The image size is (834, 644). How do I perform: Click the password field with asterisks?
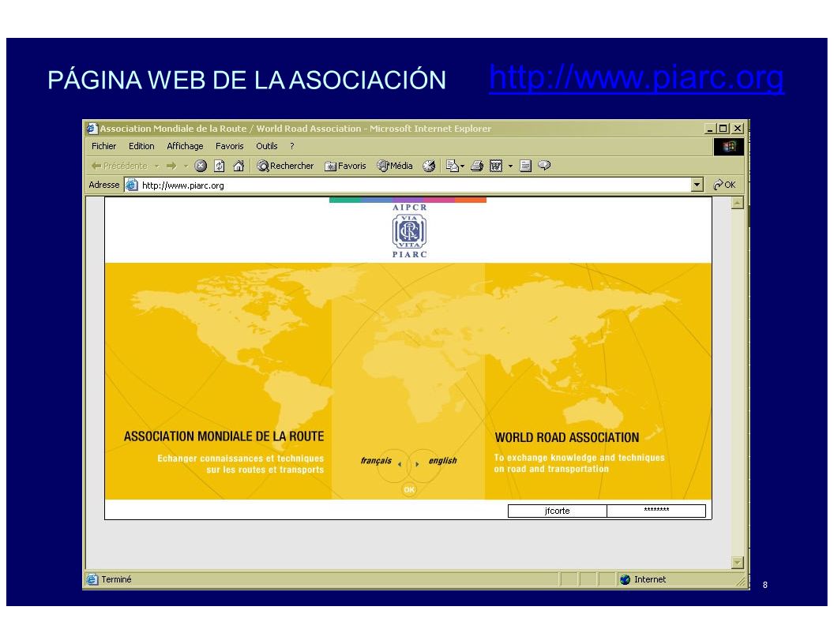656,511
